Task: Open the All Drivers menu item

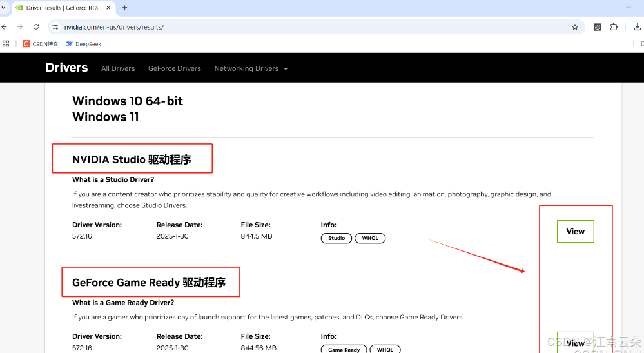Action: point(118,68)
